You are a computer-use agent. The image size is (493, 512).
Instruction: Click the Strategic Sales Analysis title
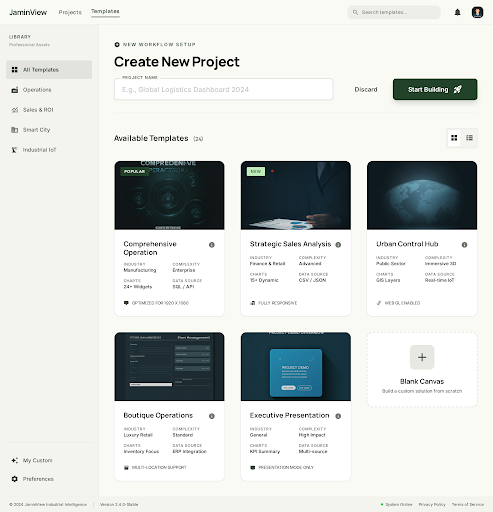pyautogui.click(x=290, y=244)
